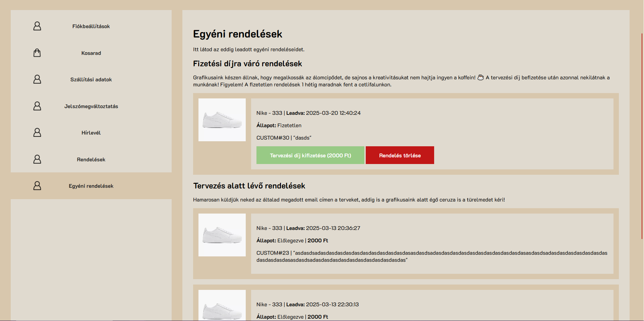
Task: Click the shoe thumbnail of the 22:30:13 order
Action: (x=222, y=305)
